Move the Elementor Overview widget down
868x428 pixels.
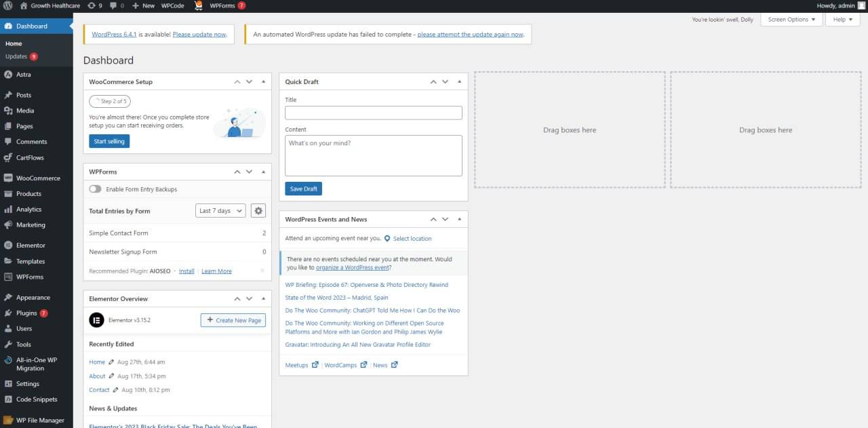tap(249, 298)
